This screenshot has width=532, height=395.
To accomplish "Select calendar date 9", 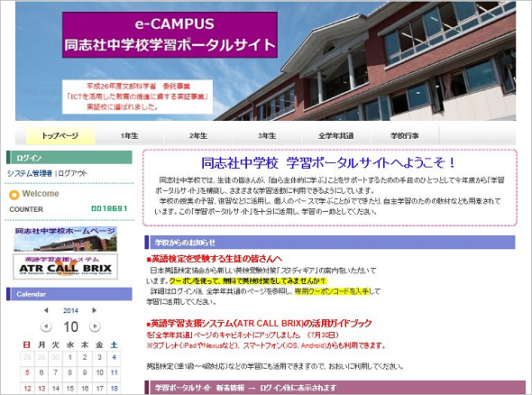I will 85,372.
